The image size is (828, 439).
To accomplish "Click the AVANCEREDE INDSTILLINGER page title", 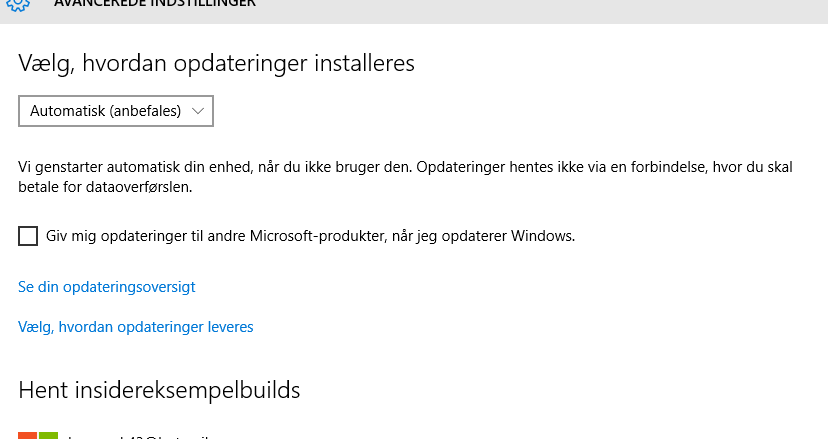I will (x=155, y=4).
